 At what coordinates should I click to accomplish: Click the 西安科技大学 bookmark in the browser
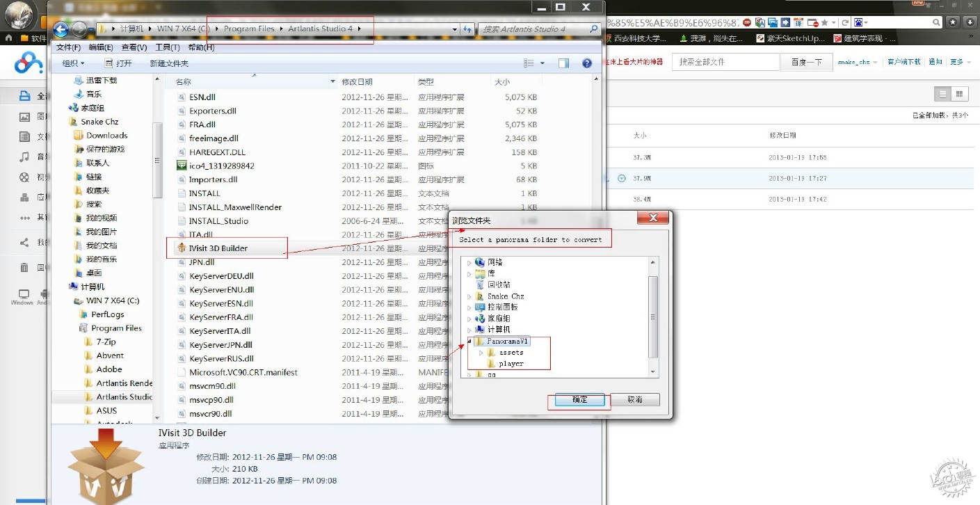634,38
